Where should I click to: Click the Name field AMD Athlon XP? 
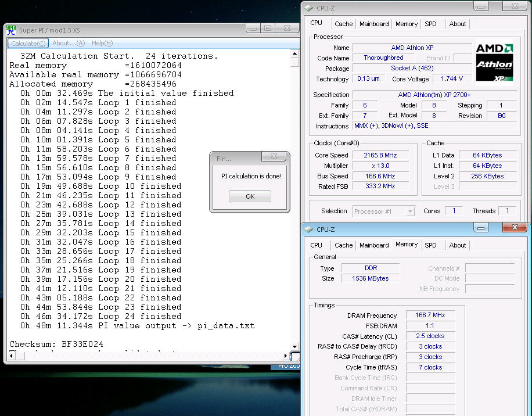[x=412, y=48]
